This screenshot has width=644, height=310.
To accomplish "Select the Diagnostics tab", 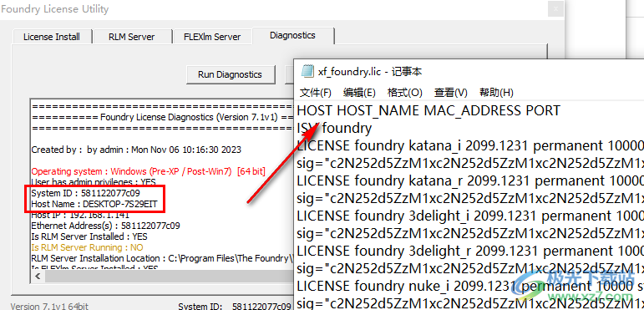I will [292, 35].
